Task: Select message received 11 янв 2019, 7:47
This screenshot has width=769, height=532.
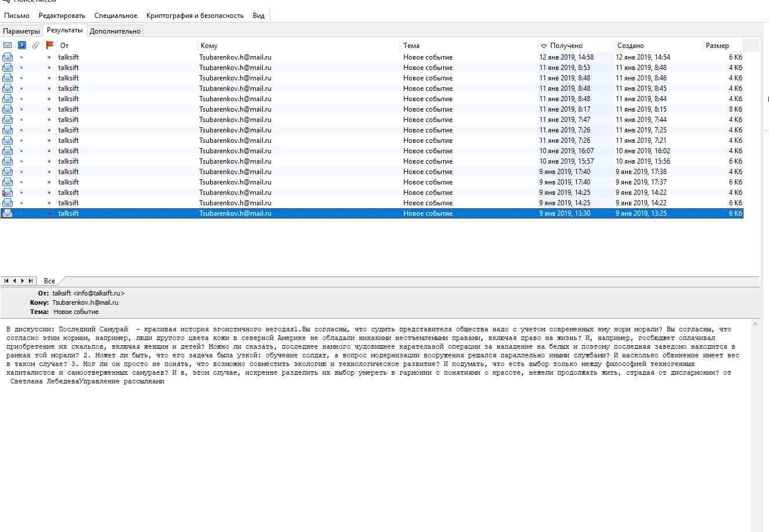Action: point(371,120)
